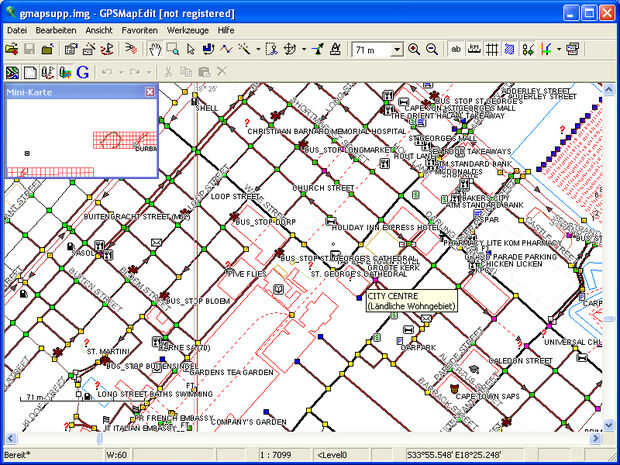
Task: Select the magic wand Create Object tool
Action: (244, 49)
